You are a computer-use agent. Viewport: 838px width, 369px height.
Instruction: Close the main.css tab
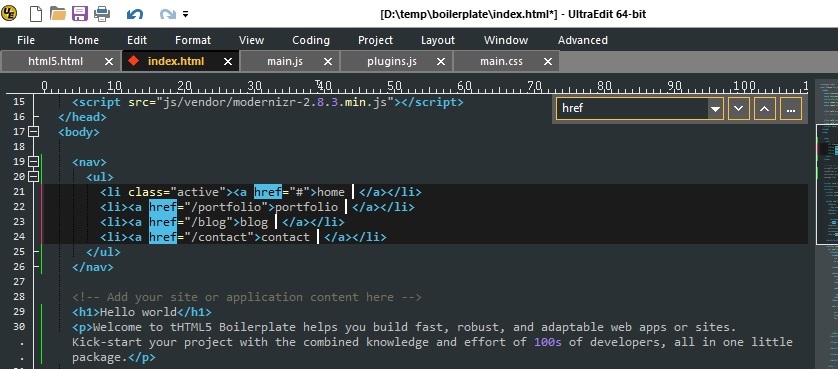pyautogui.click(x=548, y=62)
